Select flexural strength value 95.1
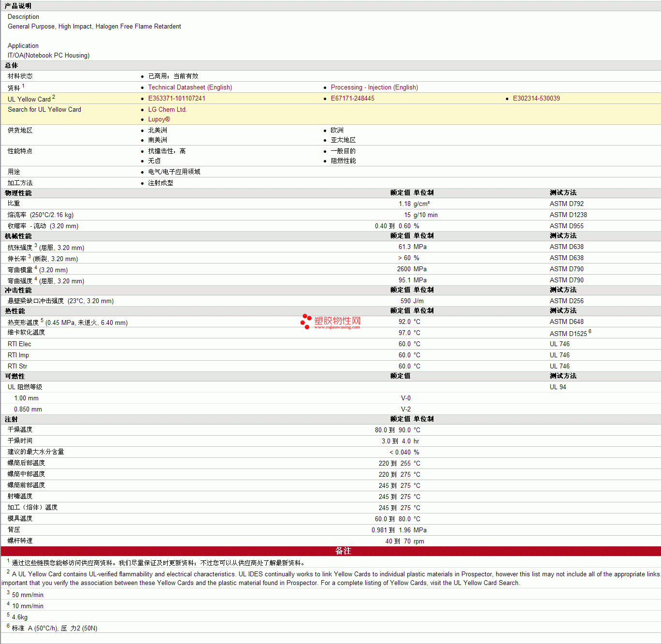 click(404, 280)
